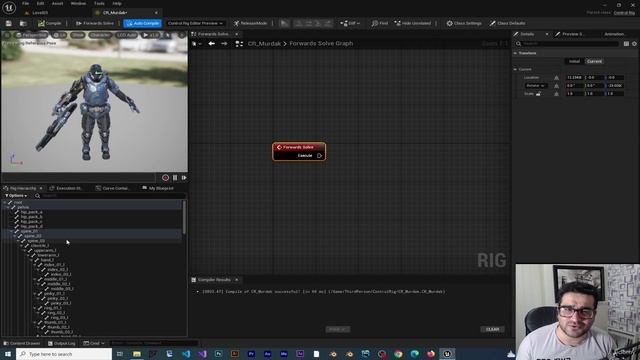Click the Find toolbar button
640x360 pixels.
pyautogui.click(x=380, y=23)
